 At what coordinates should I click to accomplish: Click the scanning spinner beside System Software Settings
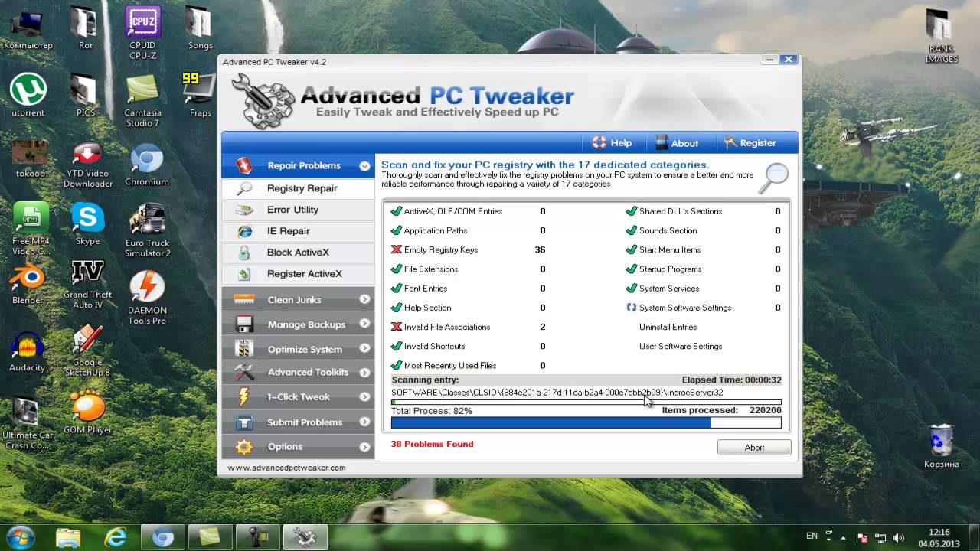click(632, 308)
